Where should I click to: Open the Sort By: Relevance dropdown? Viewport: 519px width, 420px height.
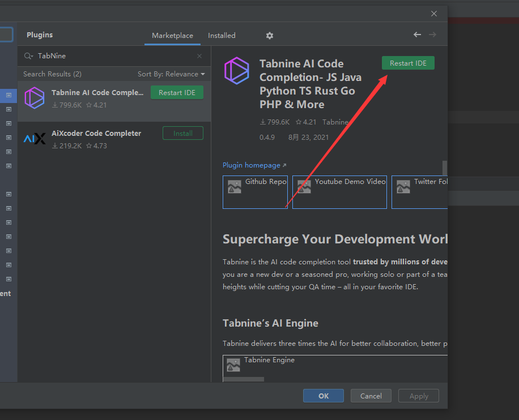(x=171, y=74)
